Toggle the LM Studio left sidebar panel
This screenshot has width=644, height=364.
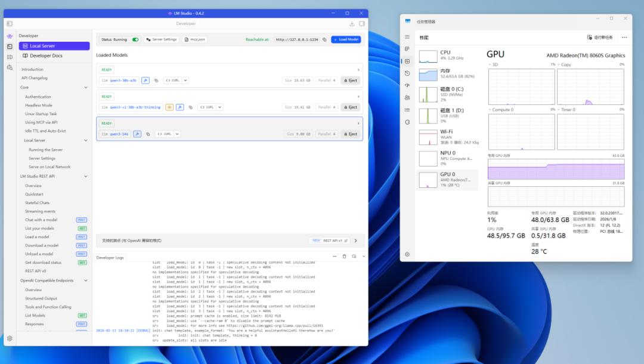click(10, 24)
